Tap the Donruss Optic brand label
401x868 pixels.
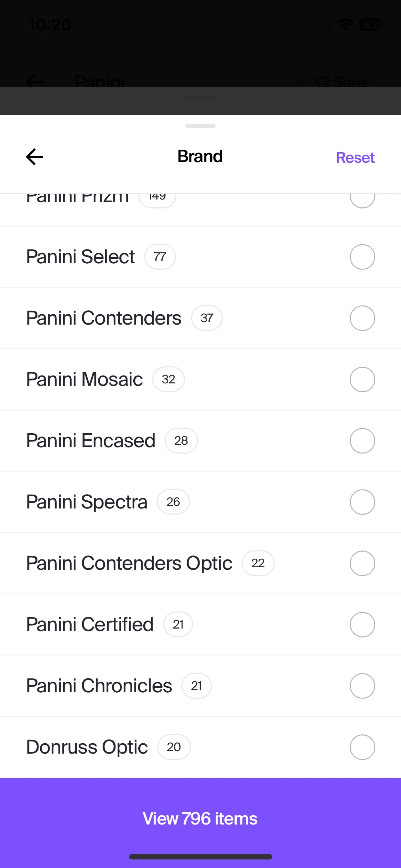pyautogui.click(x=87, y=747)
